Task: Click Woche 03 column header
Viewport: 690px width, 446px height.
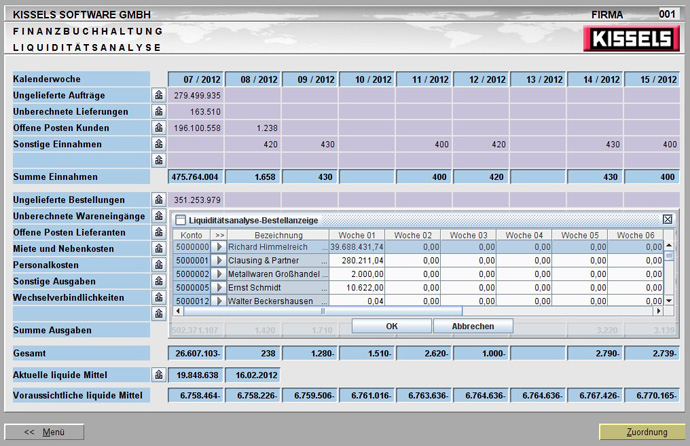Action: tap(468, 235)
